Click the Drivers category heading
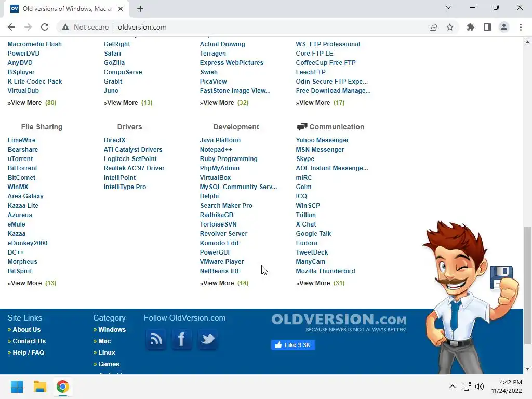The height and width of the screenshot is (399, 532). (129, 127)
